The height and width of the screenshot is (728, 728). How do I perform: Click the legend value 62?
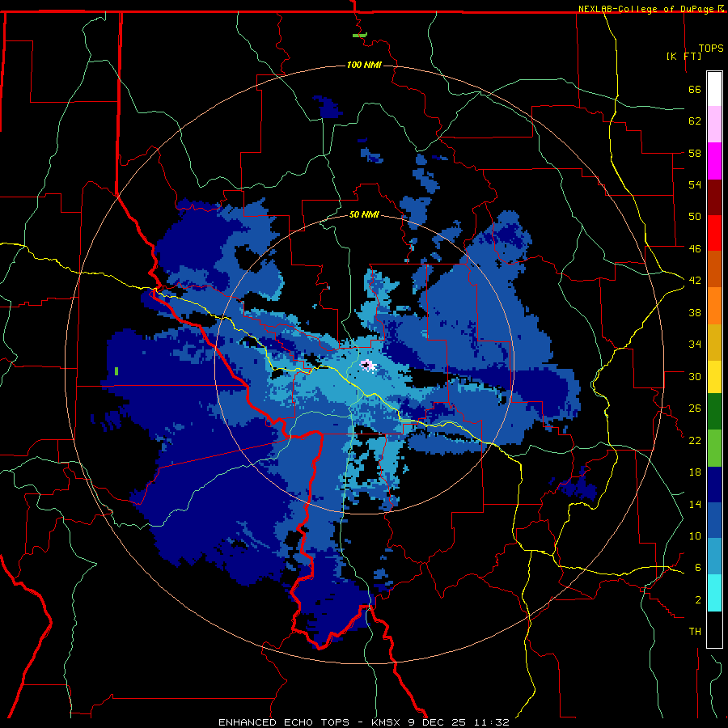pyautogui.click(x=695, y=121)
